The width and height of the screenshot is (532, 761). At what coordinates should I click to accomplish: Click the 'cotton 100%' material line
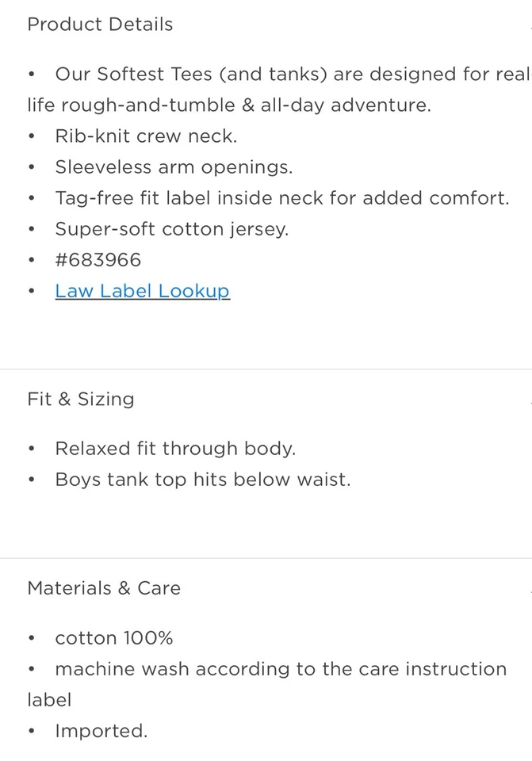coord(113,638)
